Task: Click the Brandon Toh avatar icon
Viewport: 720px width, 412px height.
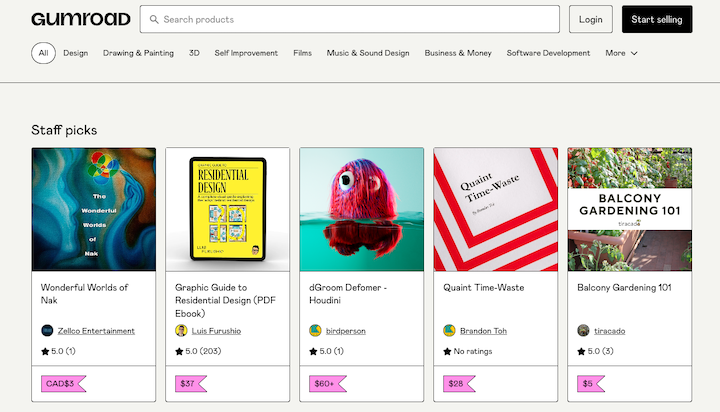Action: click(x=449, y=330)
